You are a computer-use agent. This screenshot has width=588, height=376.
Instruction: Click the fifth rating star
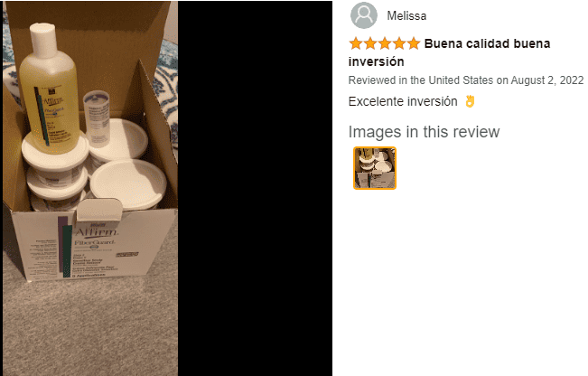tap(414, 43)
